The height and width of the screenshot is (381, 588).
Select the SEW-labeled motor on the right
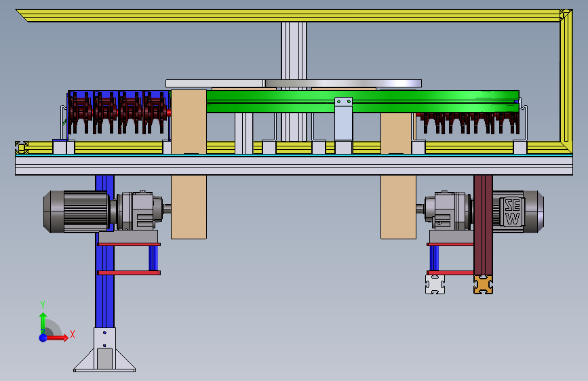(x=518, y=212)
